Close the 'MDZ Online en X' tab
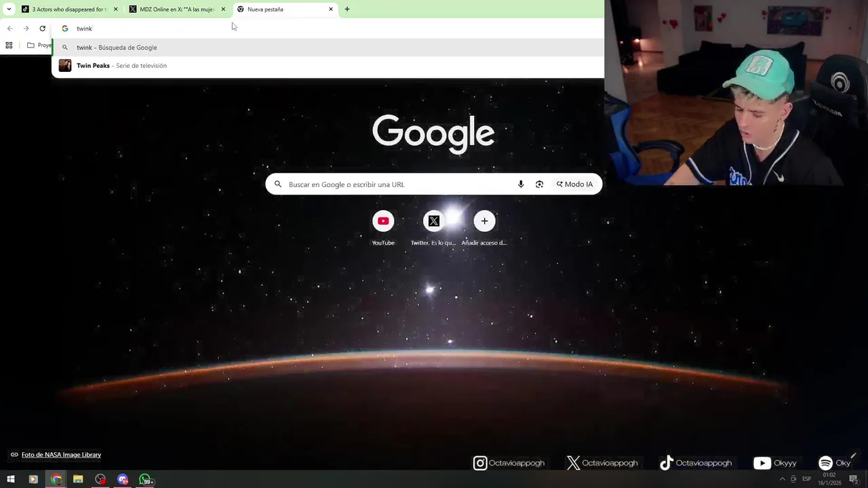The height and width of the screenshot is (488, 868). tap(223, 9)
